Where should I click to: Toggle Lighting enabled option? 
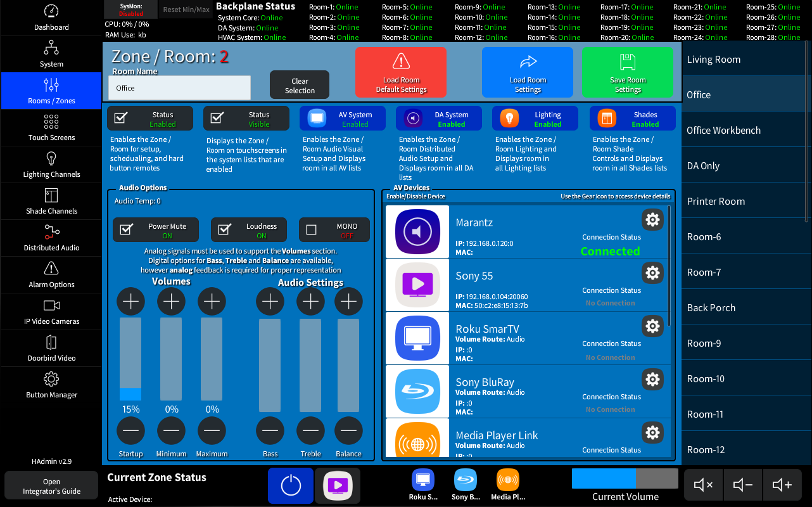point(535,119)
